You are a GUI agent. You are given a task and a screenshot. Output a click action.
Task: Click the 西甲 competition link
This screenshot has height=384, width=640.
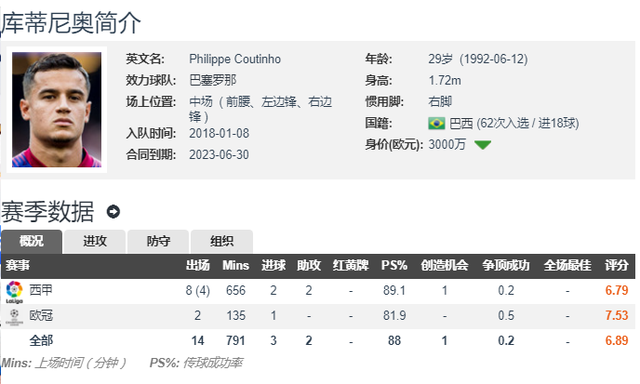(x=41, y=290)
